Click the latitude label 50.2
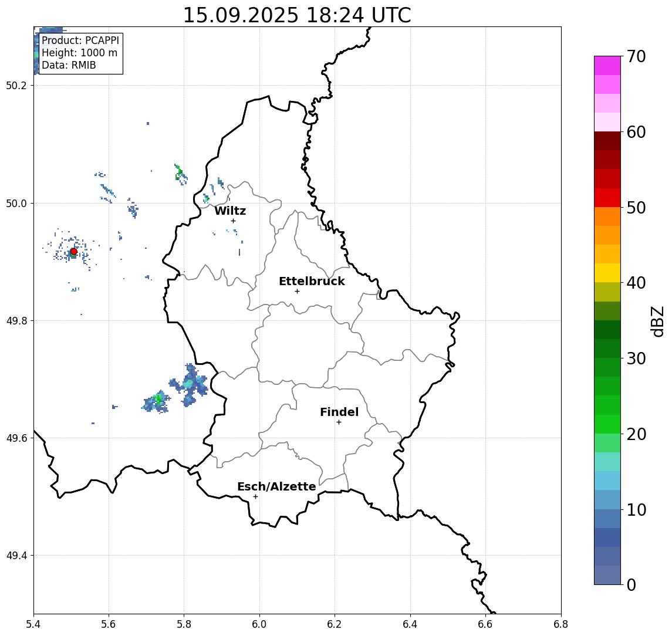The image size is (672, 636). (16, 85)
